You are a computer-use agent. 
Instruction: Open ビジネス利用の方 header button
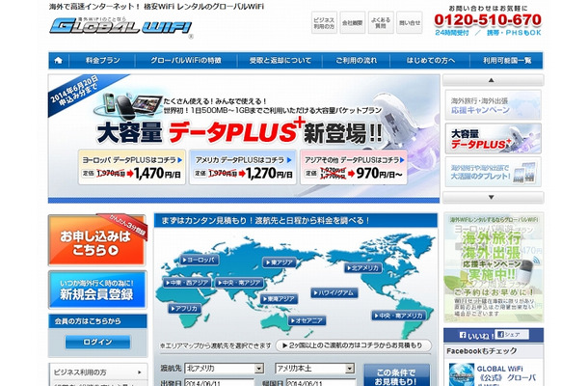pyautogui.click(x=324, y=23)
